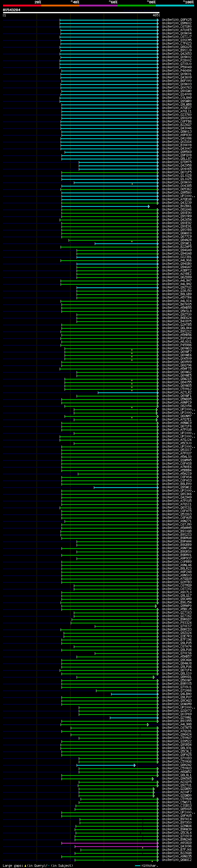
Task: Select the label UniRef100_Q42949
Action: click(177, 498)
